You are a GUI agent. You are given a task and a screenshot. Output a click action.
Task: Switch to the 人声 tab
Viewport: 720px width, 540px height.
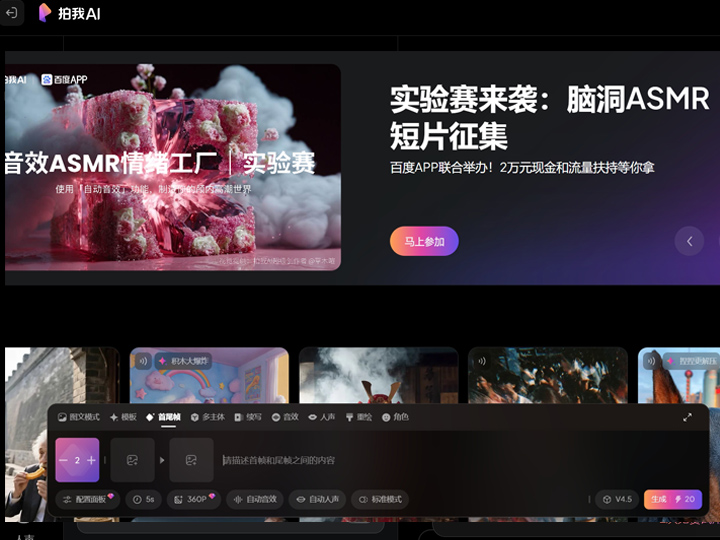pyautogui.click(x=321, y=417)
